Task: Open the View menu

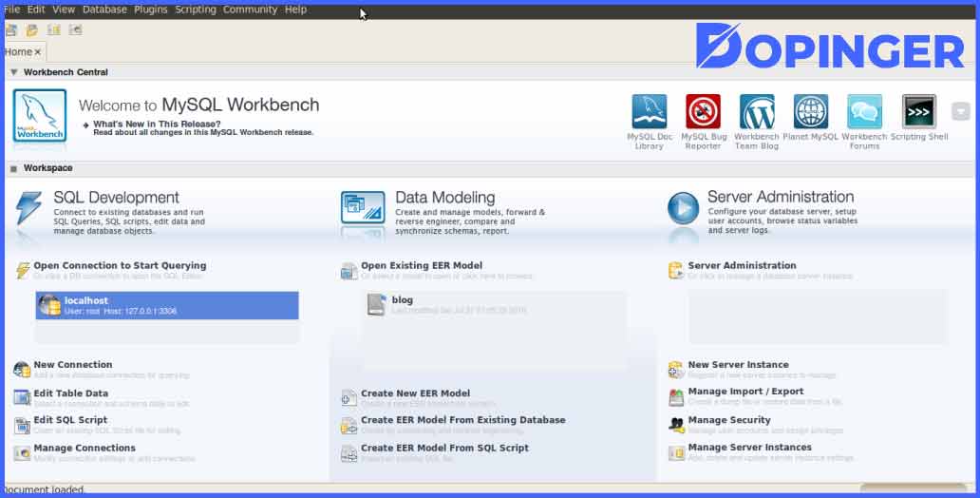Action: click(x=63, y=10)
